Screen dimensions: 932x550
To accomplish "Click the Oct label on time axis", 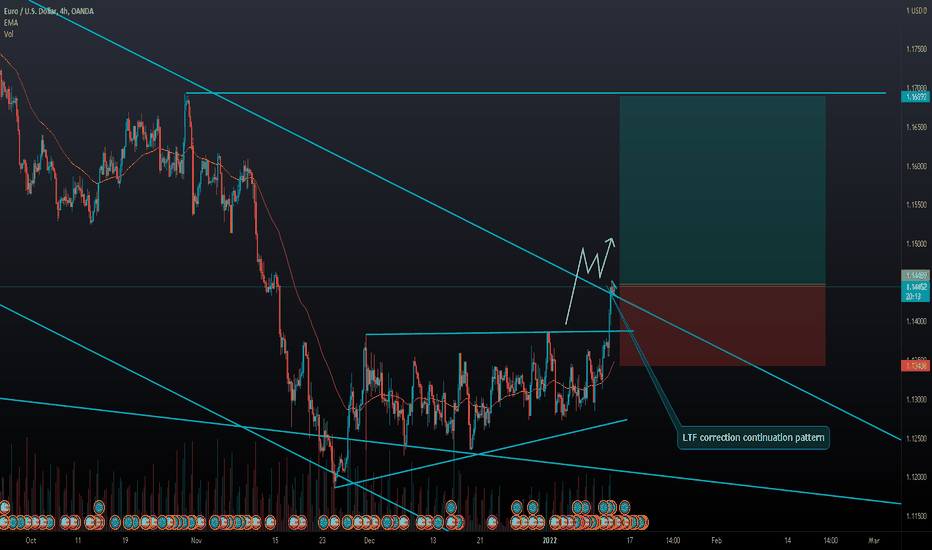I will pos(31,540).
